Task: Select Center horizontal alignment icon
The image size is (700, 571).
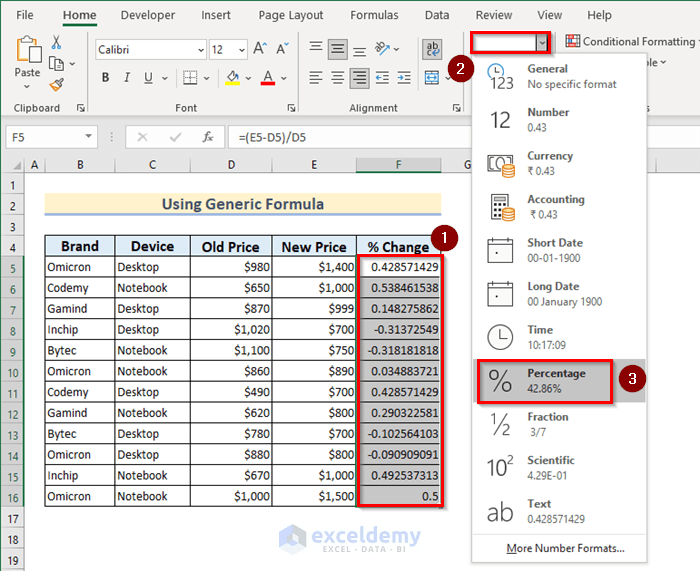Action: tap(338, 78)
